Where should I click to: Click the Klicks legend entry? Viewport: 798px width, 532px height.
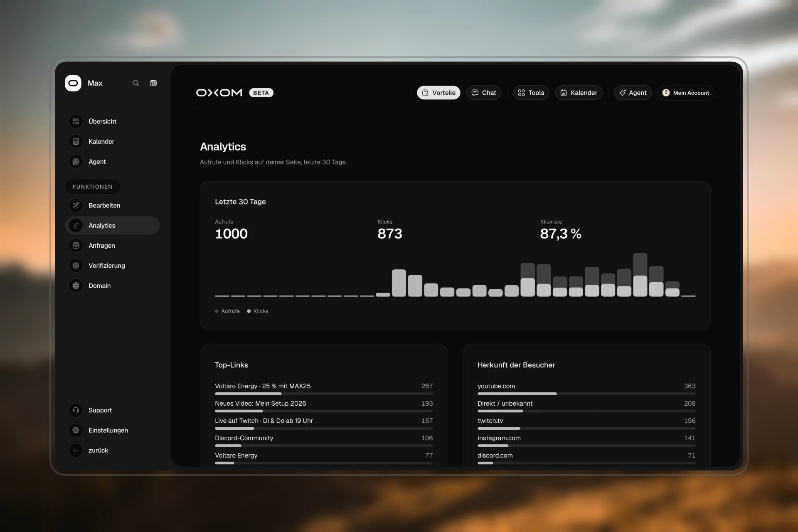258,311
